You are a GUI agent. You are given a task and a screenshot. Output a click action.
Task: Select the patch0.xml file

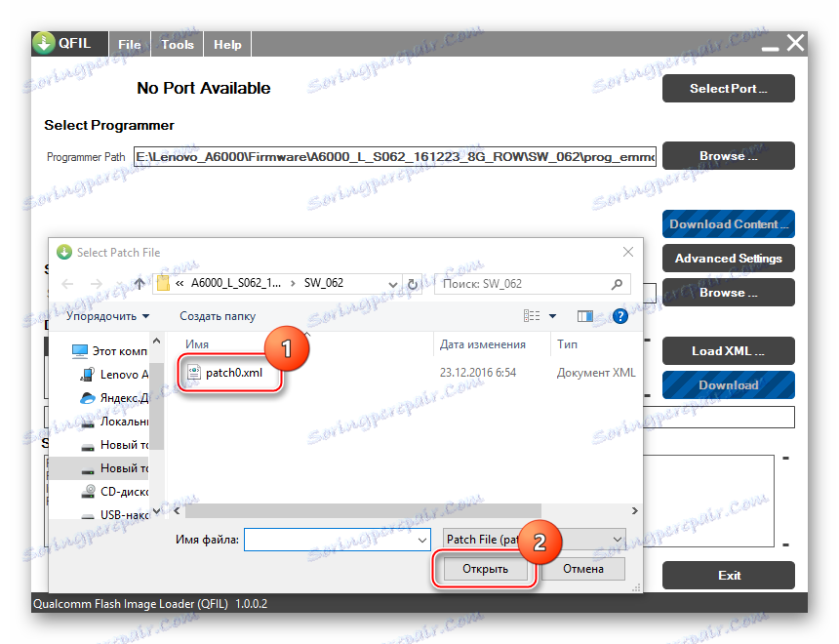point(234,373)
